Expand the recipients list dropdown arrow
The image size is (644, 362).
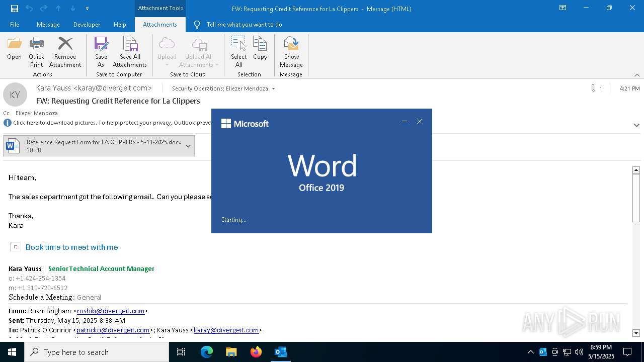tap(273, 89)
